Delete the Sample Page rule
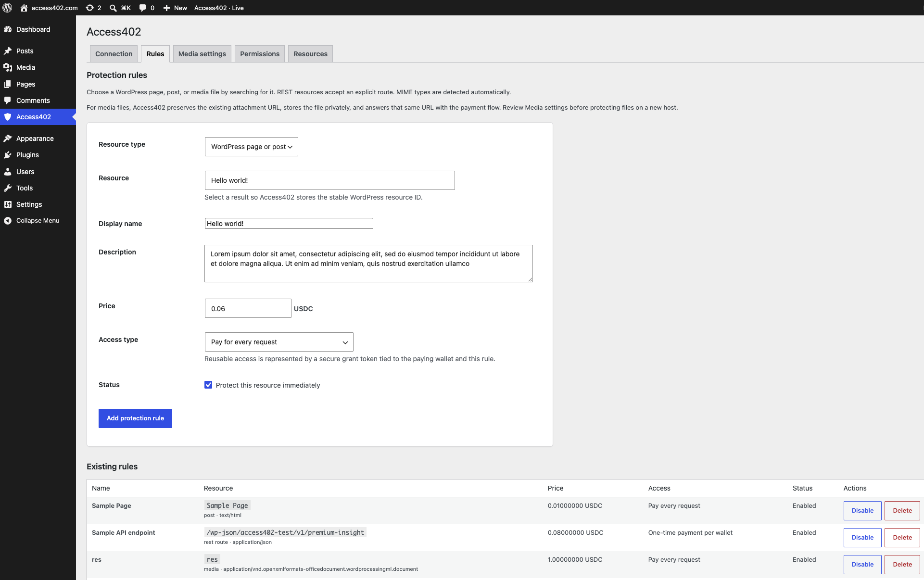The height and width of the screenshot is (580, 924). (902, 511)
